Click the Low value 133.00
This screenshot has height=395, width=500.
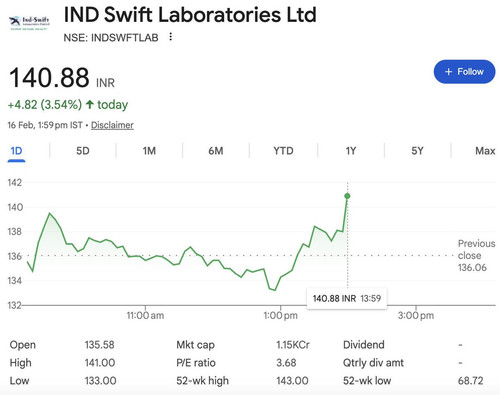point(100,381)
